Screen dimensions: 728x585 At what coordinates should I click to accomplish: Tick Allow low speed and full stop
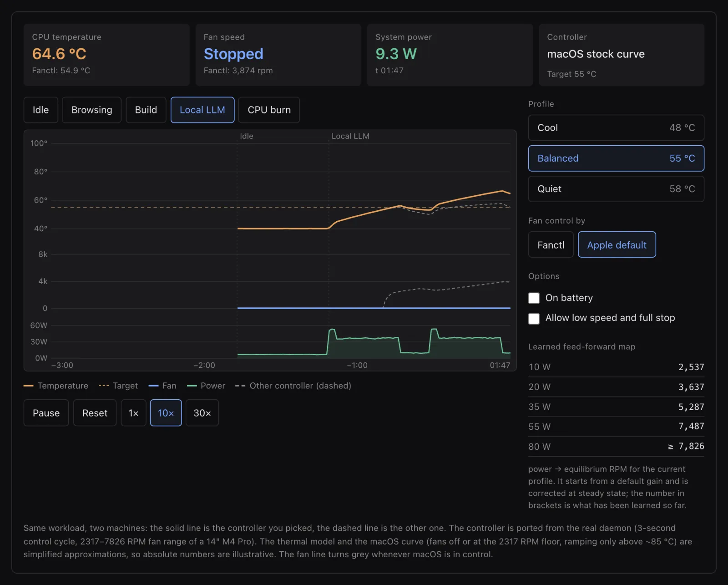[x=534, y=318]
